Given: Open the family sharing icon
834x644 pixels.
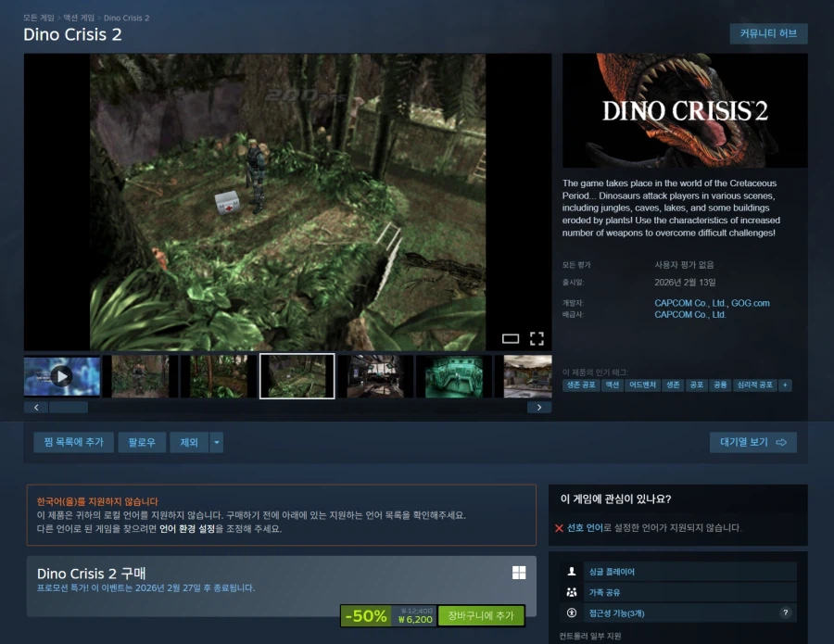Looking at the screenshot, I should click(x=572, y=592).
